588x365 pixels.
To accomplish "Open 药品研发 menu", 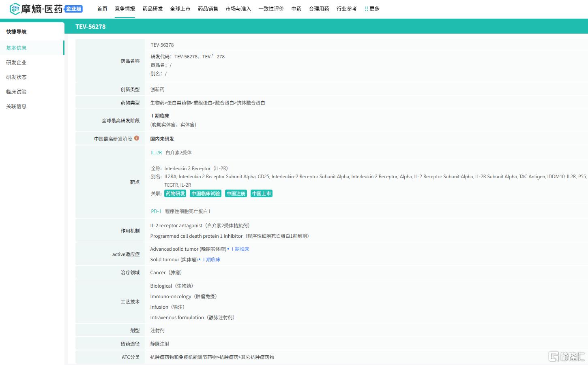I will 152,9.
